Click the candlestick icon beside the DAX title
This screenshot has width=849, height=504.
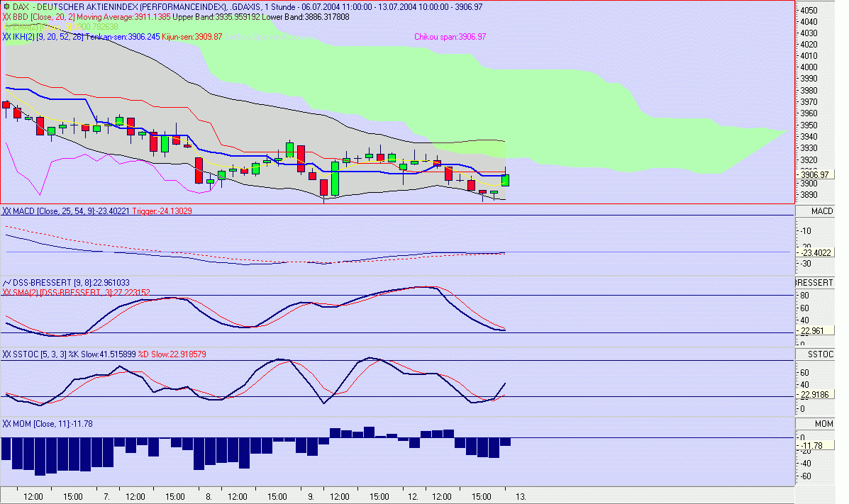pos(6,7)
